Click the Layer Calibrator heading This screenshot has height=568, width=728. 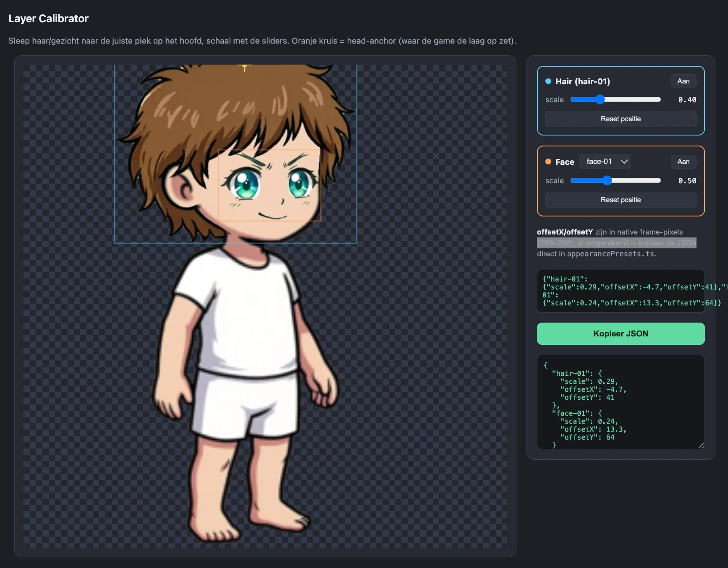click(x=48, y=18)
